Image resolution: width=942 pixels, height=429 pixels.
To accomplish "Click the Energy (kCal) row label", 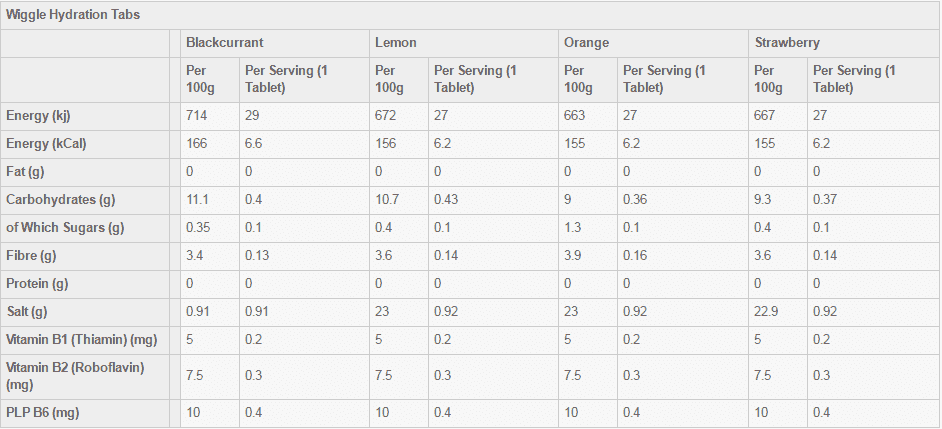I will coord(46,143).
